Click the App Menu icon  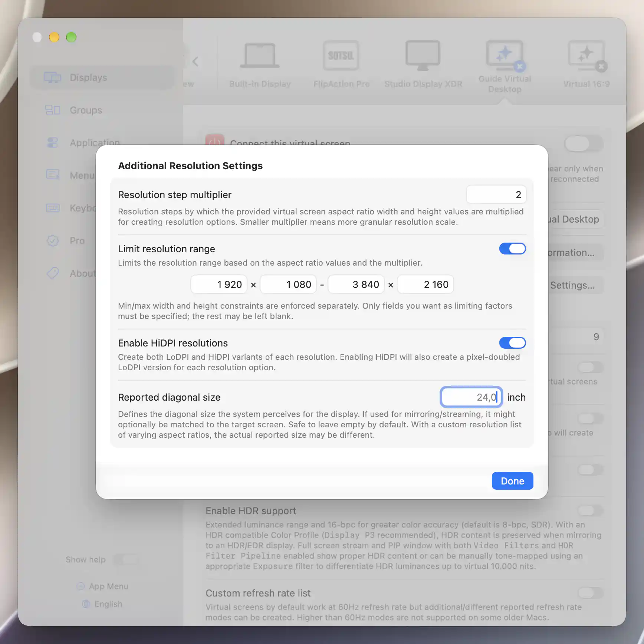click(x=80, y=586)
